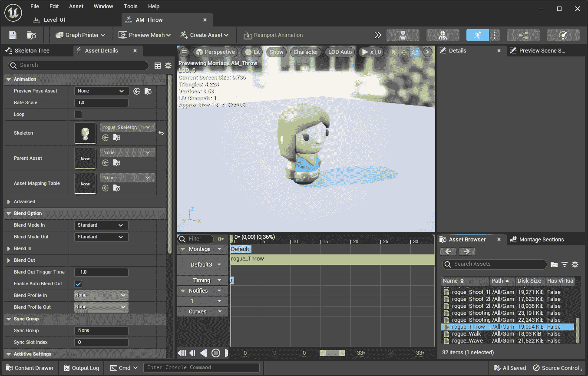Open the Graph Printer dropdown

pos(81,35)
